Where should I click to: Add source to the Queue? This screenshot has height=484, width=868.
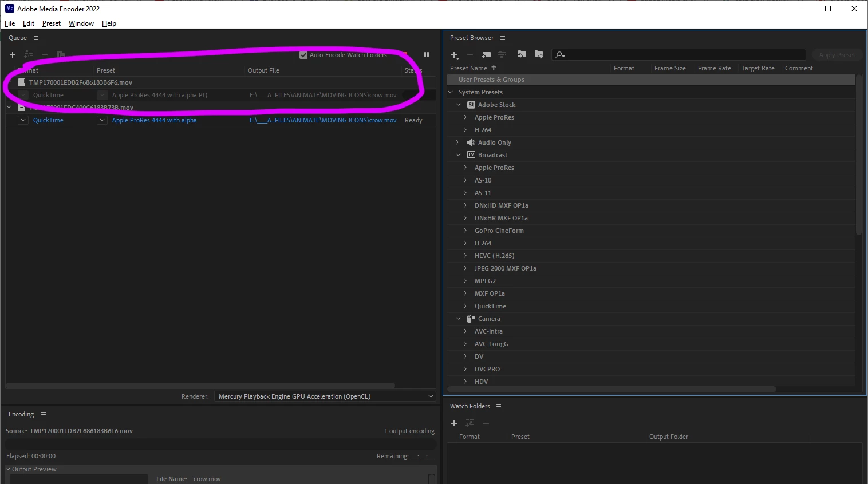click(x=13, y=55)
